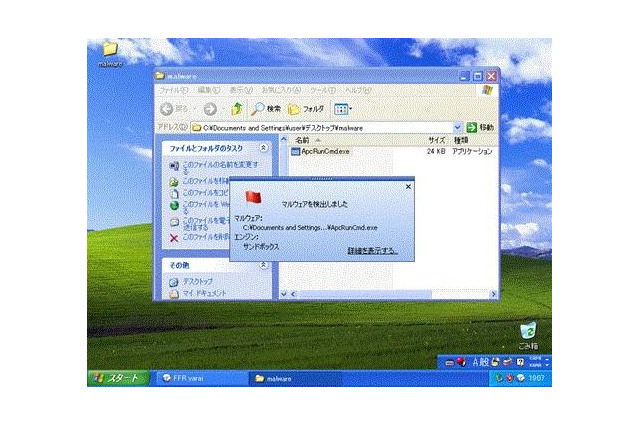Open the IME Pad icon on language bar
Image resolution: width=640 pixels, height=426 pixels.
point(496,362)
